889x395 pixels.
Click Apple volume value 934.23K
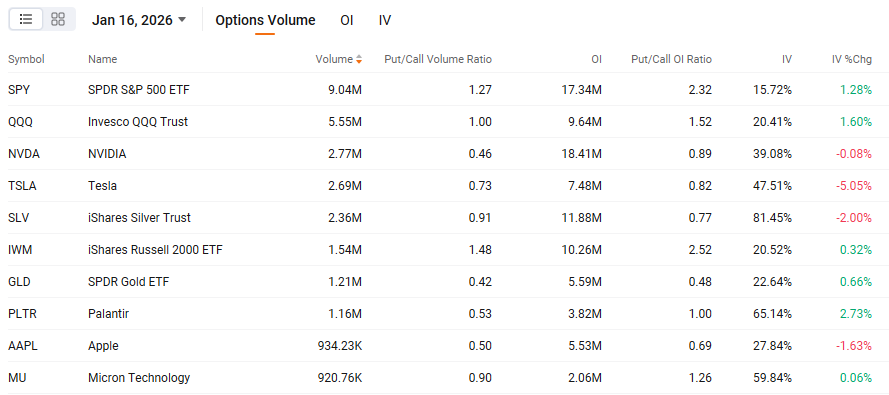pyautogui.click(x=340, y=346)
